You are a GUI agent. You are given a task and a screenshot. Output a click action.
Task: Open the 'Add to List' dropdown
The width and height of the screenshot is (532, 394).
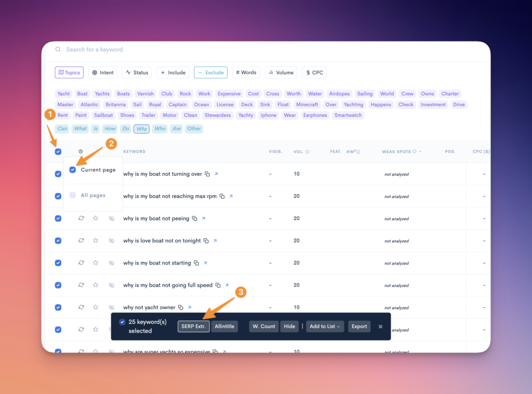pos(325,326)
